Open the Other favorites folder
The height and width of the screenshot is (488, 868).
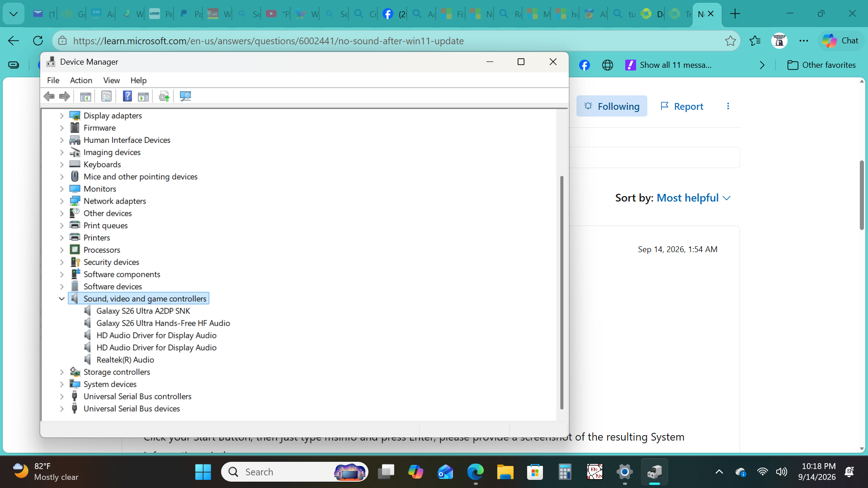821,65
